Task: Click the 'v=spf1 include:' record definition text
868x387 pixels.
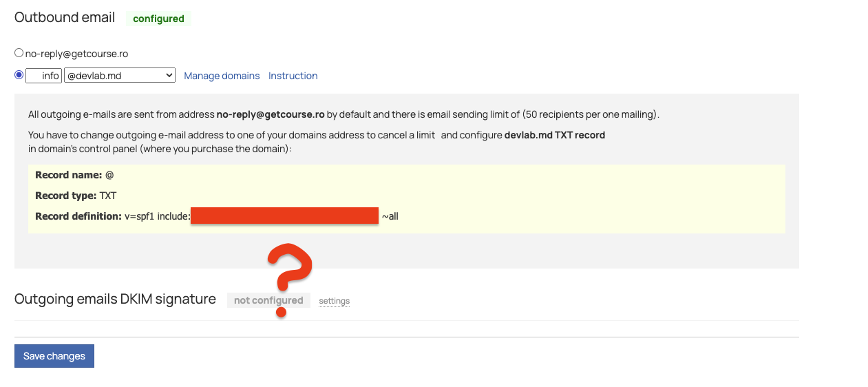Action: (x=157, y=216)
